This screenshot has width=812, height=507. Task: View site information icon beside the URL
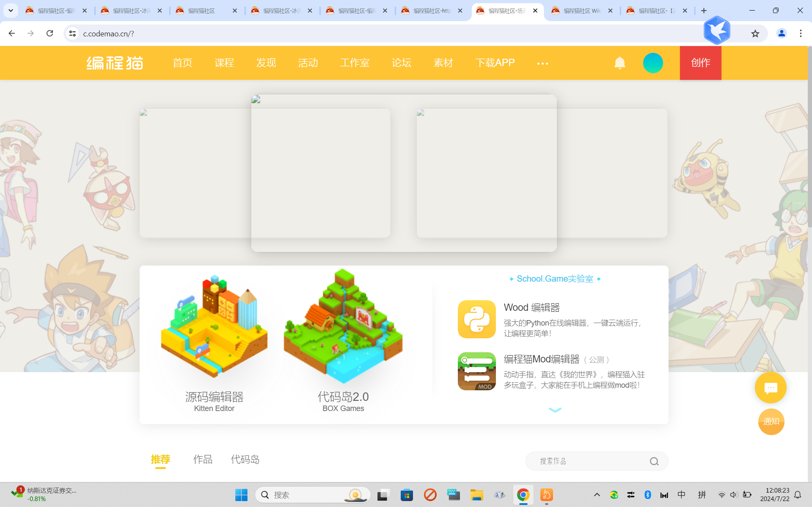pyautogui.click(x=72, y=33)
